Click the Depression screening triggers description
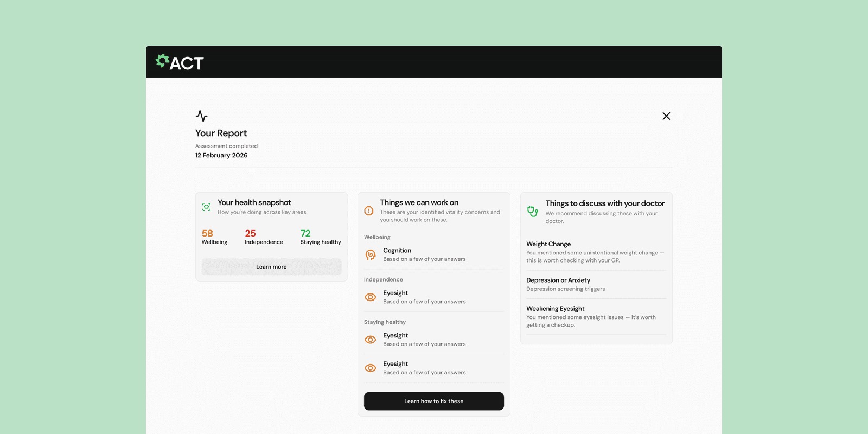 565,289
